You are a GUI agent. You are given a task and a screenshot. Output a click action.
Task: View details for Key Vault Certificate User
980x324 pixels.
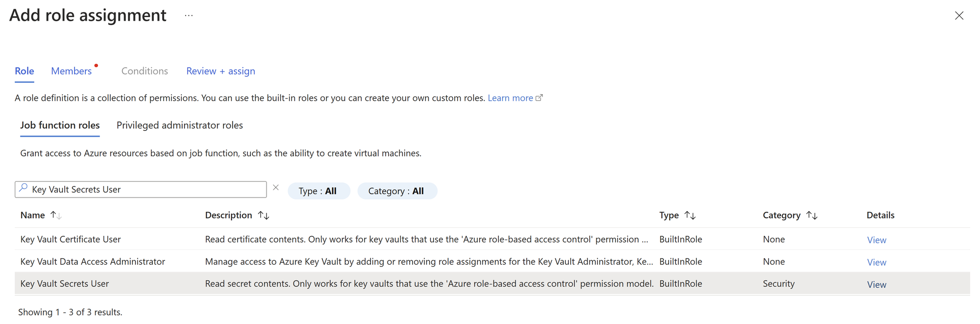(877, 240)
